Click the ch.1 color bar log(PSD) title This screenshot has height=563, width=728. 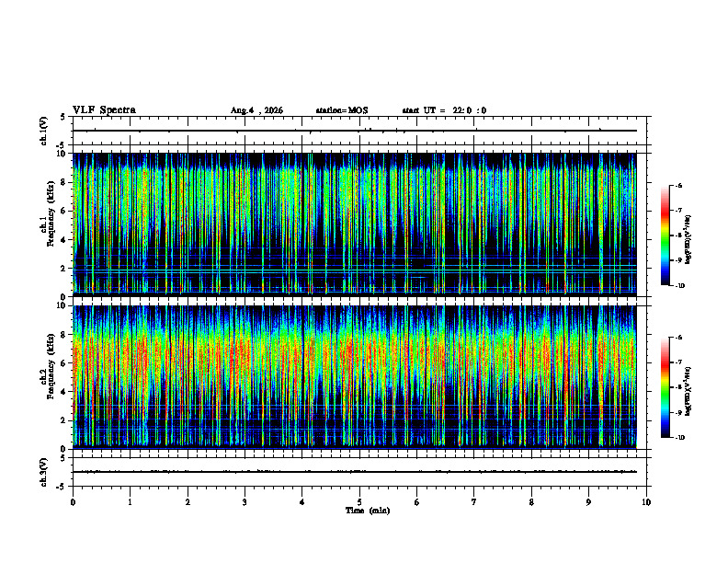click(688, 239)
